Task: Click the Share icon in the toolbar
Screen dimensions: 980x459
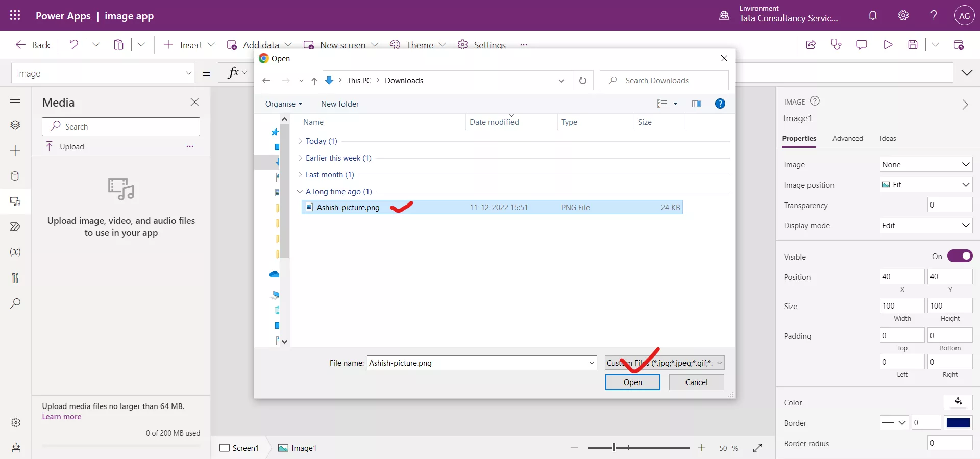Action: pos(811,45)
